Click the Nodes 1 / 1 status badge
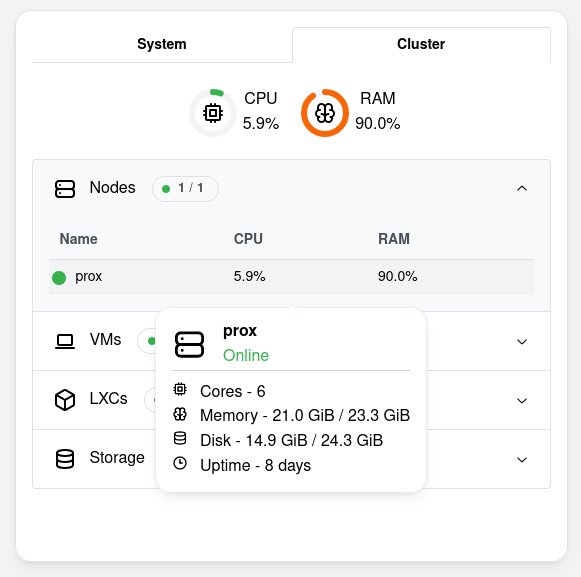The width and height of the screenshot is (581, 577). point(185,189)
